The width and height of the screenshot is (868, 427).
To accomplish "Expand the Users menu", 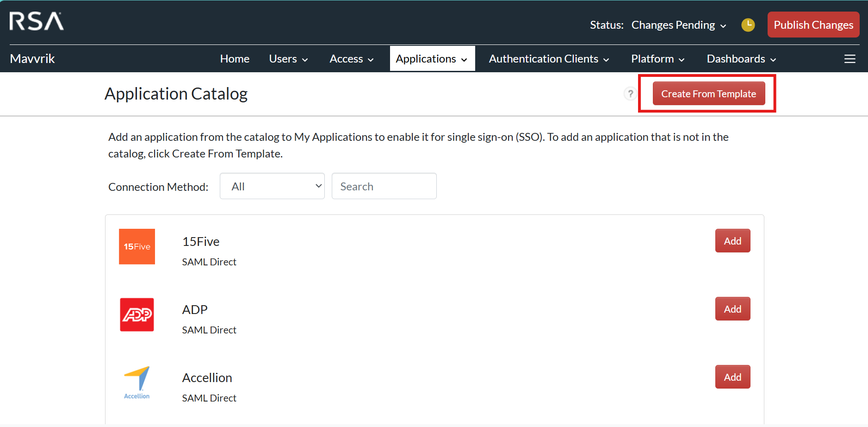I will [288, 59].
